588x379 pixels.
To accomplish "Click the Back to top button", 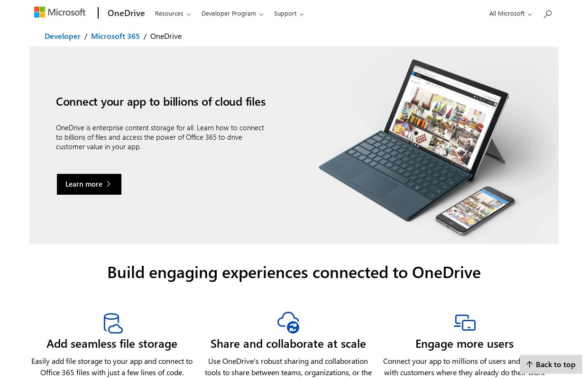I will pos(551,364).
